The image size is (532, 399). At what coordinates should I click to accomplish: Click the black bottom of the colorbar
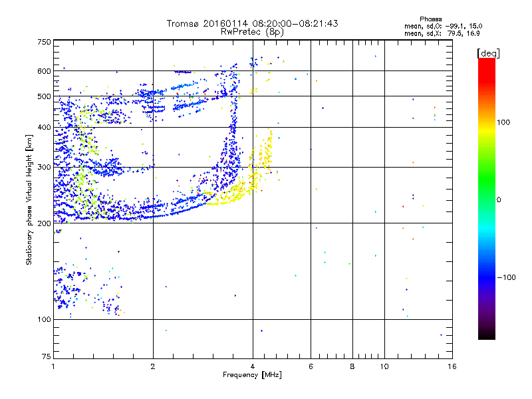click(487, 334)
